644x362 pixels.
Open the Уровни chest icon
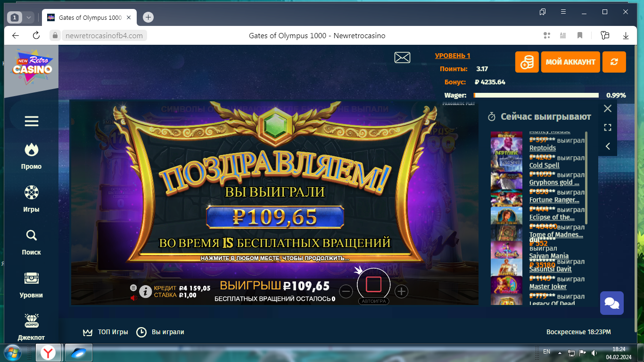32,279
